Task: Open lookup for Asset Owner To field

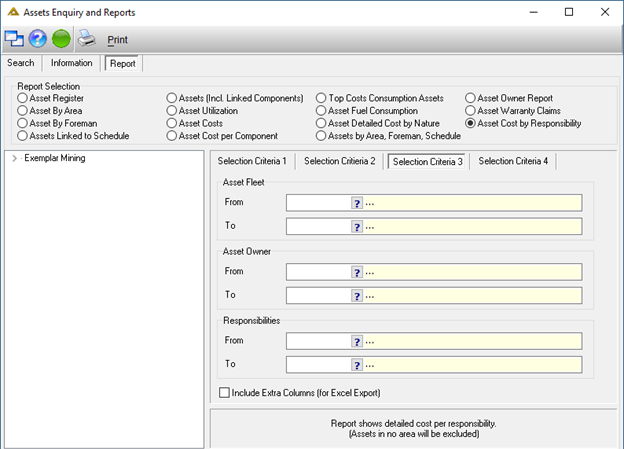Action: click(x=357, y=296)
